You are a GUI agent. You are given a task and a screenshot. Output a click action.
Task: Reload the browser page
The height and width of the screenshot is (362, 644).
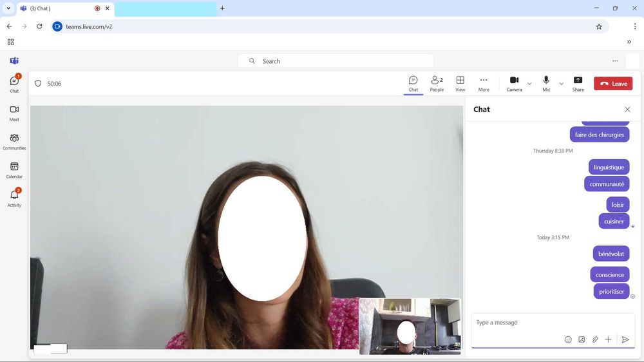(x=39, y=26)
